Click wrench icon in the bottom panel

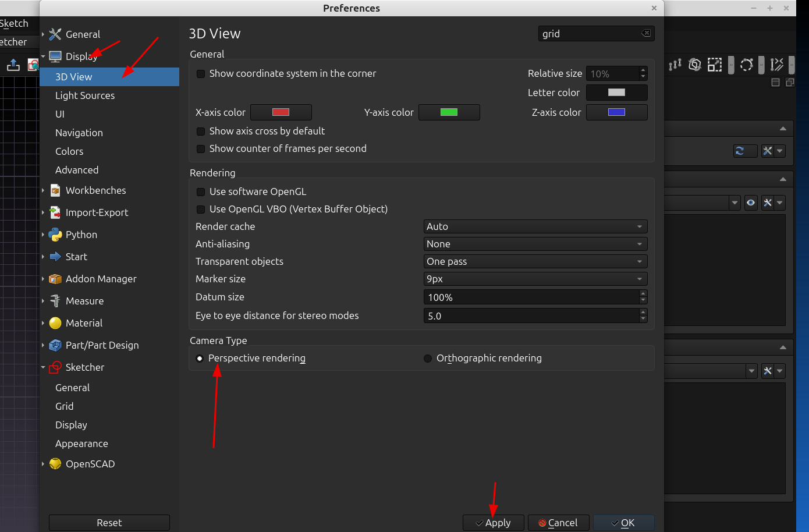tap(768, 371)
